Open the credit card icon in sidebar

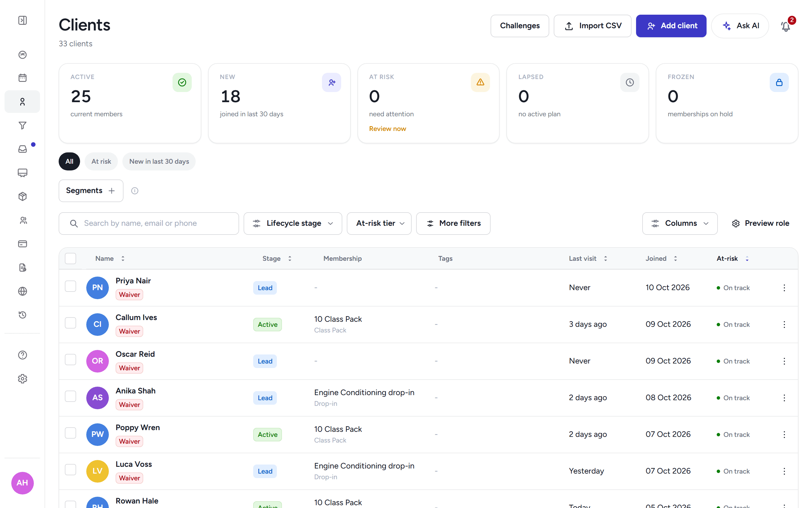(23, 244)
